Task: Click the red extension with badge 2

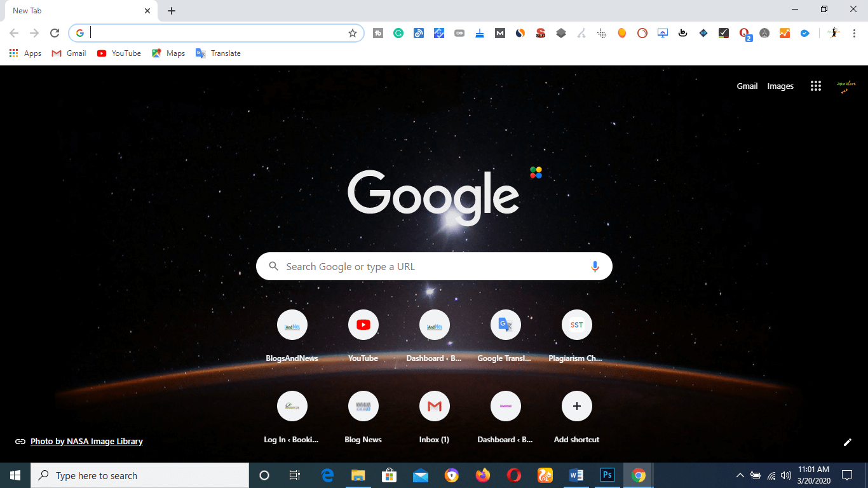Action: point(745,34)
